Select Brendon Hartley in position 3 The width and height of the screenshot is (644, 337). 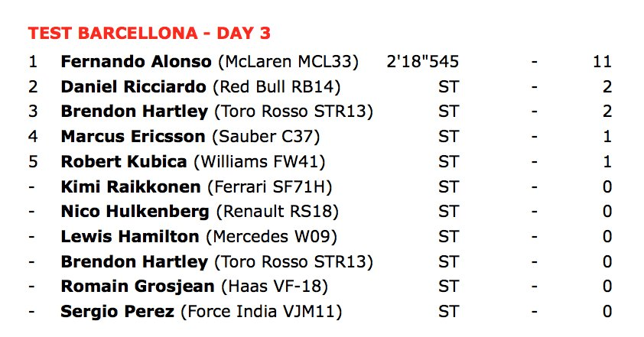click(x=135, y=112)
